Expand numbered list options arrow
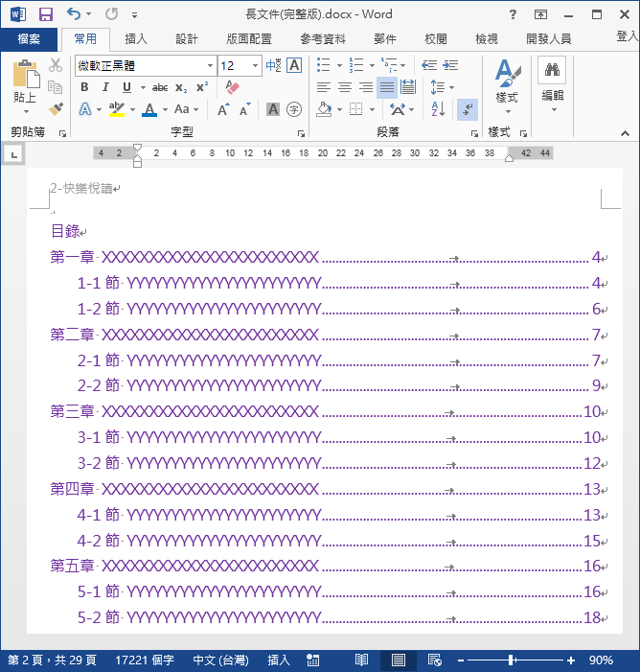The height and width of the screenshot is (672, 640). pos(372,65)
